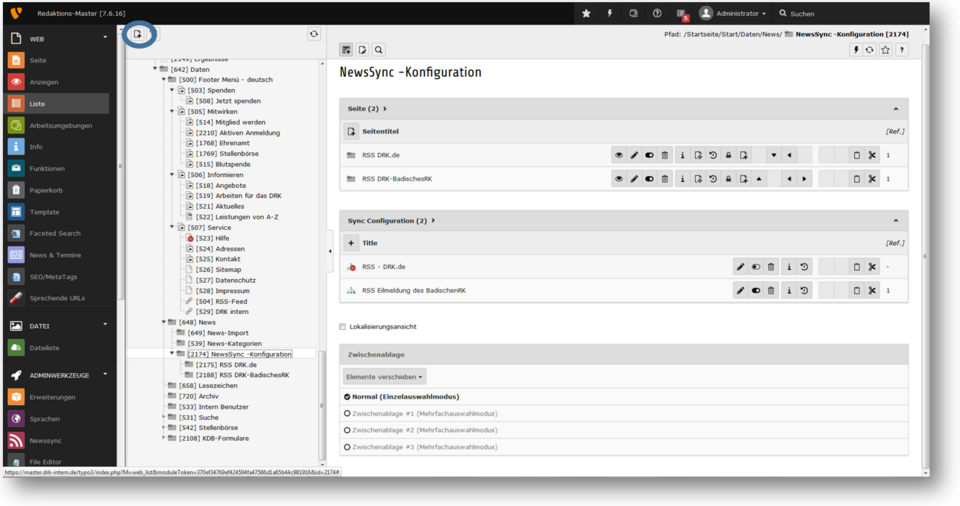The image size is (960, 506).
Task: Enable the Lokalisierungsansicht checkbox
Action: tap(343, 327)
